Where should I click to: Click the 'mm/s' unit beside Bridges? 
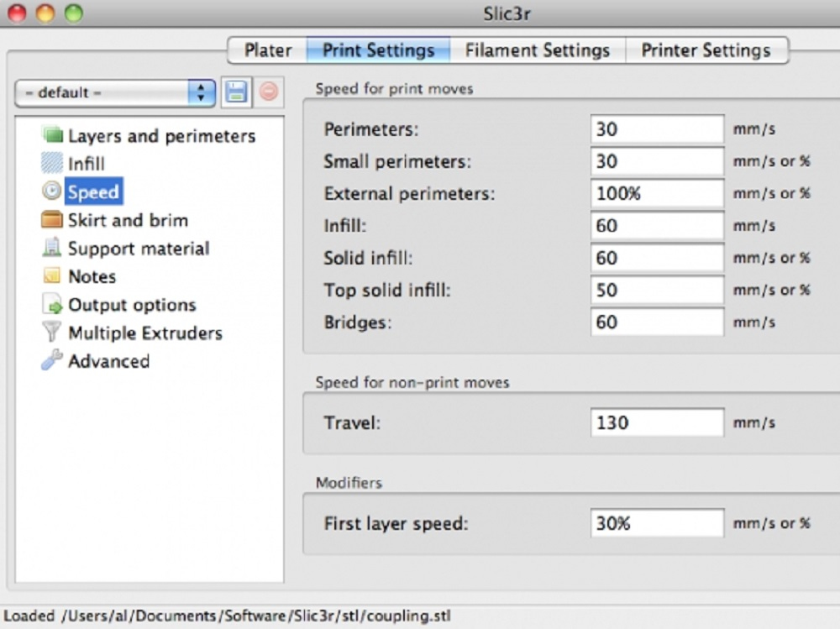[753, 322]
